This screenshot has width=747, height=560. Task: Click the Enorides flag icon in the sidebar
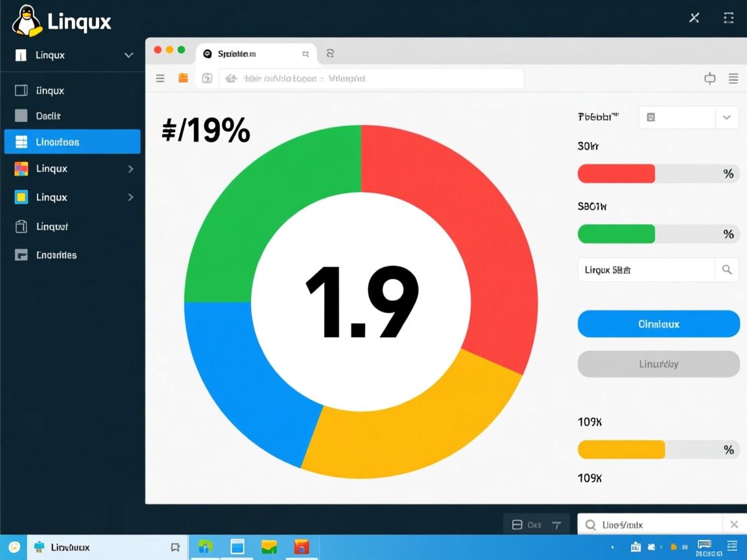(x=20, y=255)
